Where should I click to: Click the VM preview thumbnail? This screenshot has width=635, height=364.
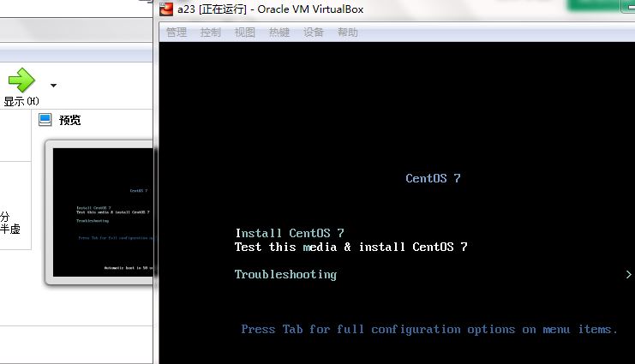pos(103,212)
